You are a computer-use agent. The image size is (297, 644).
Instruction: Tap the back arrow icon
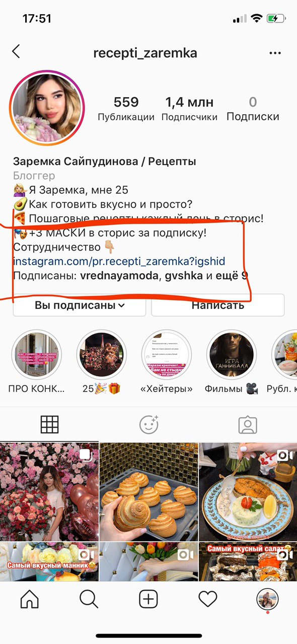(16, 51)
